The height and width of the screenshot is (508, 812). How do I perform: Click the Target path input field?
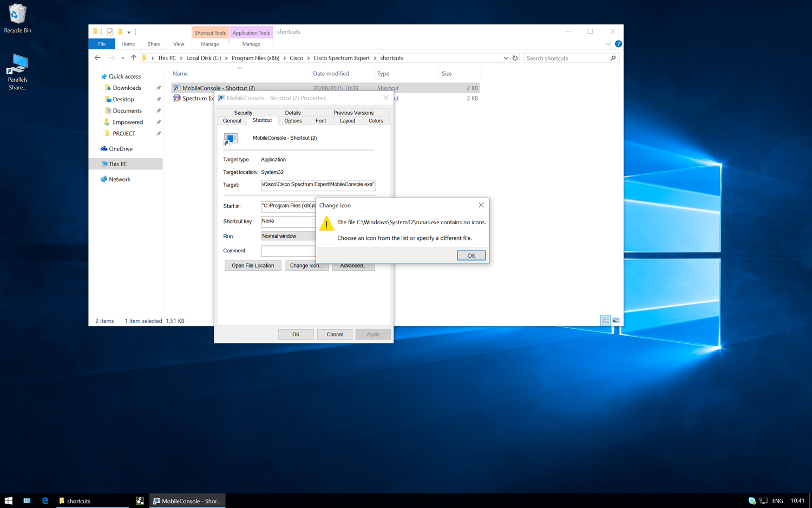point(318,185)
